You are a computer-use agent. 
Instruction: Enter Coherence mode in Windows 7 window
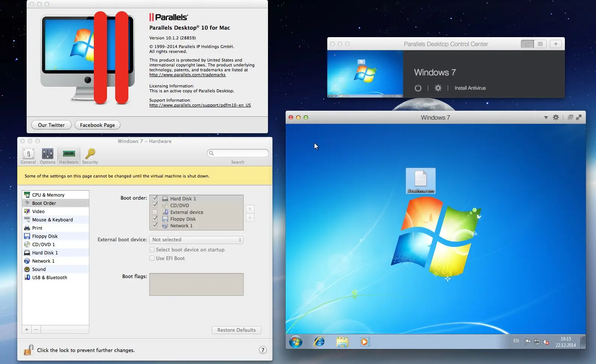click(x=570, y=117)
